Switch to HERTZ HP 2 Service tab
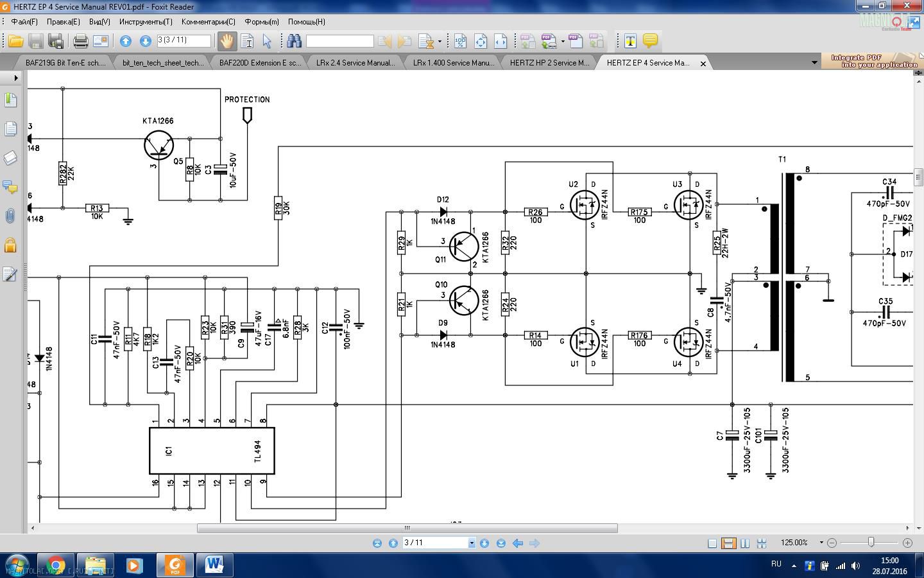Viewport: 924px width, 578px height. point(549,63)
